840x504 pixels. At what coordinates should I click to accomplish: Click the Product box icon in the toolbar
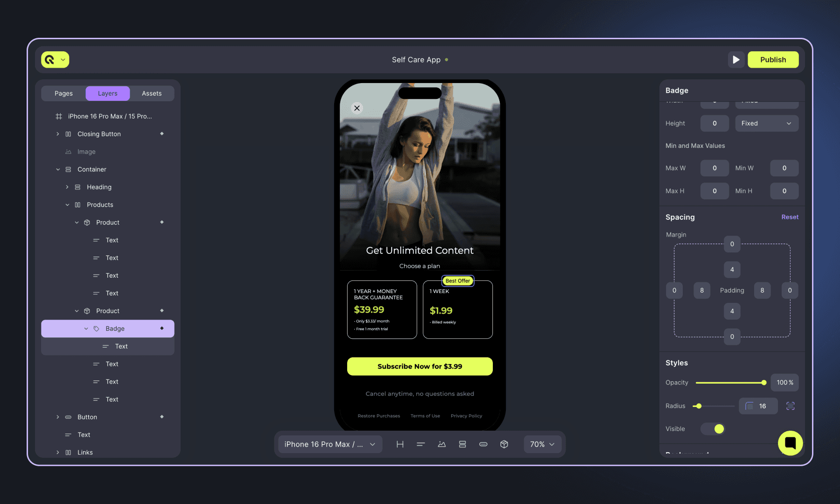point(504,444)
